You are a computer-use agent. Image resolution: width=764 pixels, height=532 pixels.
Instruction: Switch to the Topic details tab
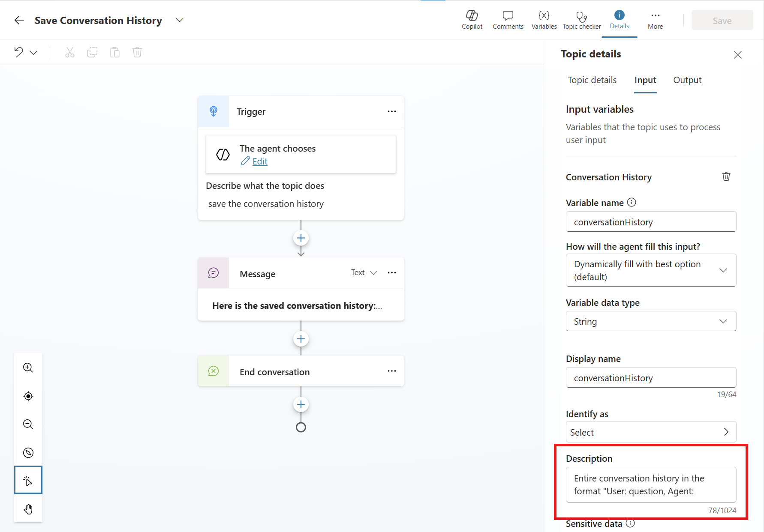click(x=592, y=80)
